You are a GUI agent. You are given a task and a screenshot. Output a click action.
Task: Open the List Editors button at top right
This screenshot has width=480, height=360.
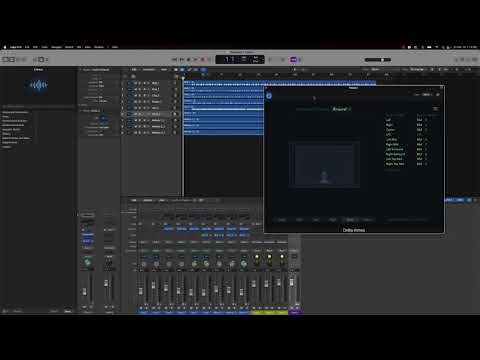click(456, 60)
